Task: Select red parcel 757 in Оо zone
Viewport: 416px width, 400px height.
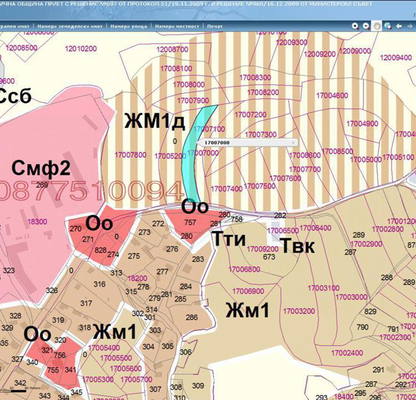Action: pyautogui.click(x=190, y=222)
